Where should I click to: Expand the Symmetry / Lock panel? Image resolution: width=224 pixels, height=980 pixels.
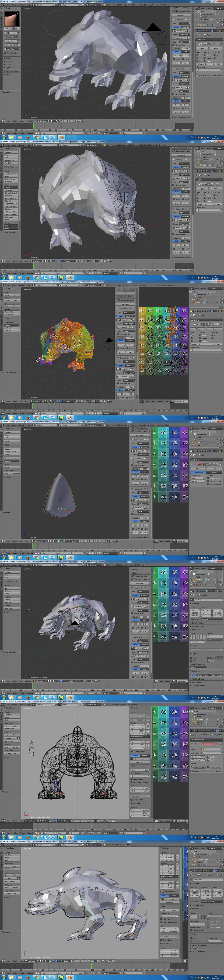[x=11, y=71]
